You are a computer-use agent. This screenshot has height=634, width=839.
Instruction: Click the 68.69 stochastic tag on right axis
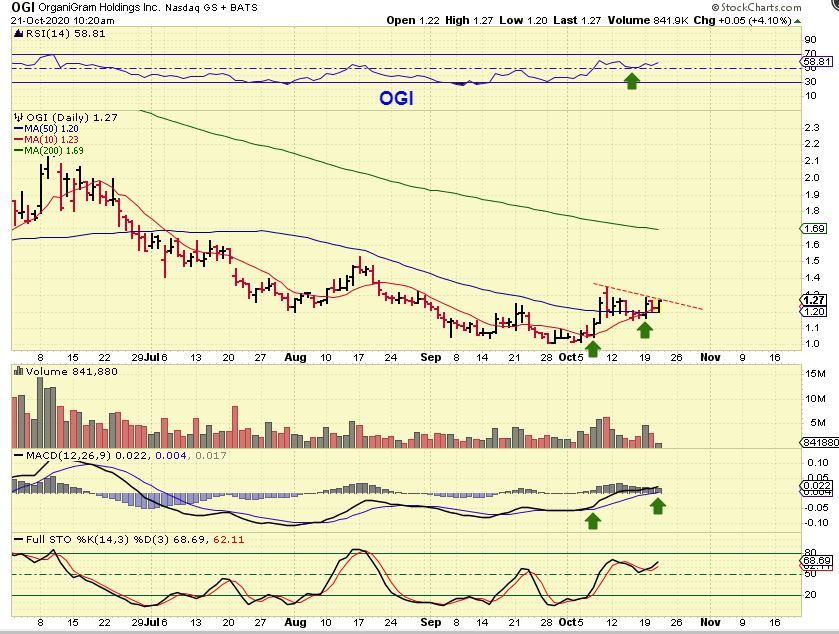pos(817,560)
